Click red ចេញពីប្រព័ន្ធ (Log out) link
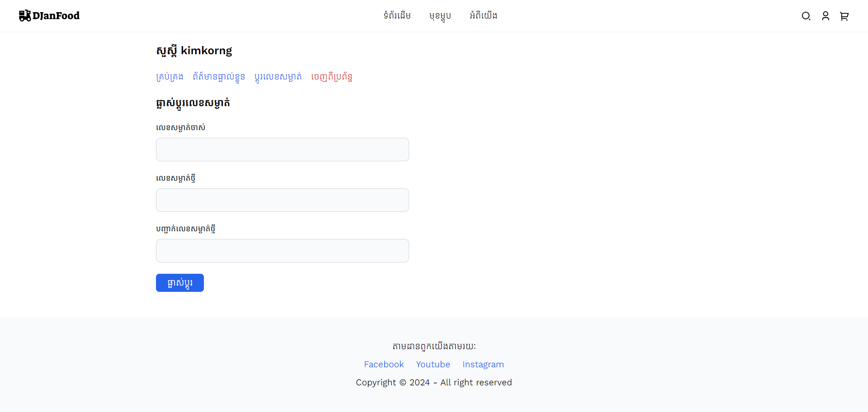The width and height of the screenshot is (868, 412). point(331,77)
